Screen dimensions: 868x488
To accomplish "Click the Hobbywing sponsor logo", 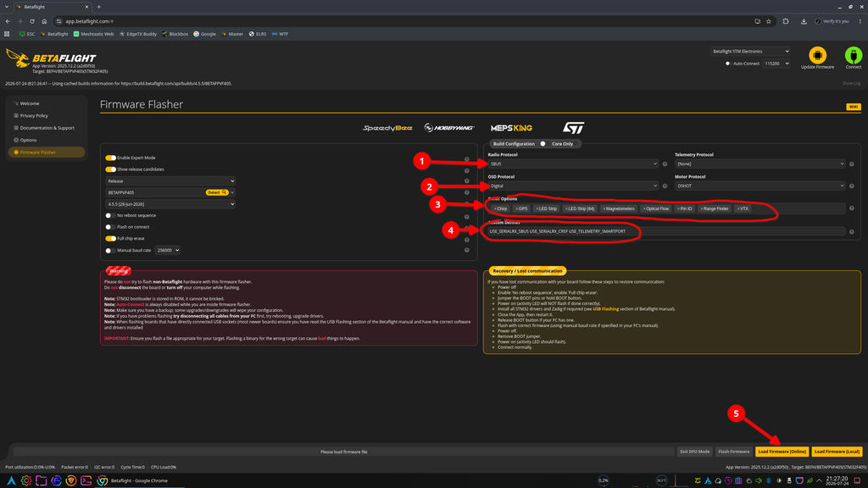I will pyautogui.click(x=449, y=128).
